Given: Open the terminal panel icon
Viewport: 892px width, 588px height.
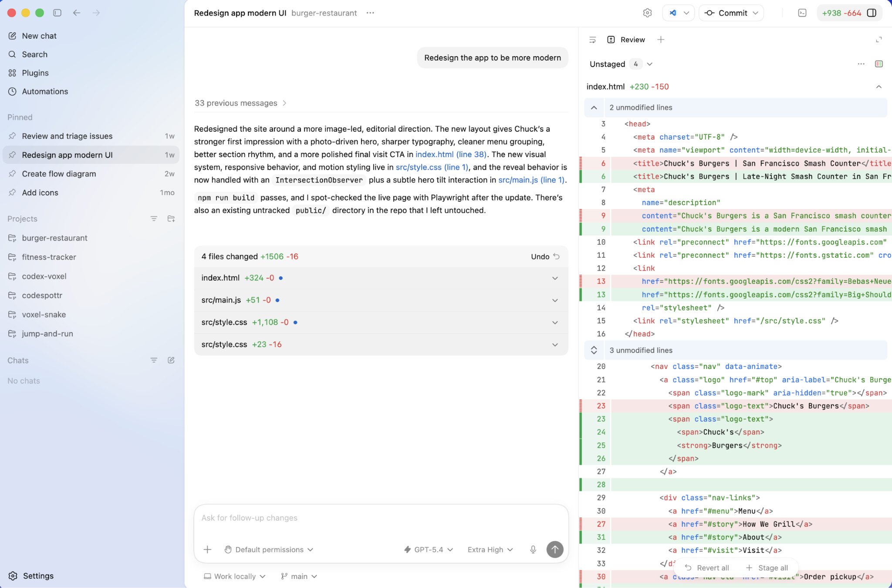Looking at the screenshot, I should [802, 13].
